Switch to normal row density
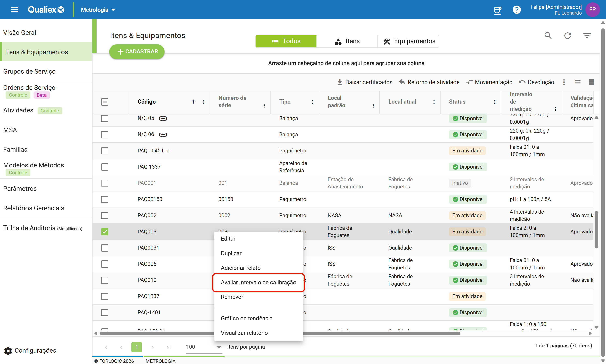The image size is (606, 364). click(577, 82)
